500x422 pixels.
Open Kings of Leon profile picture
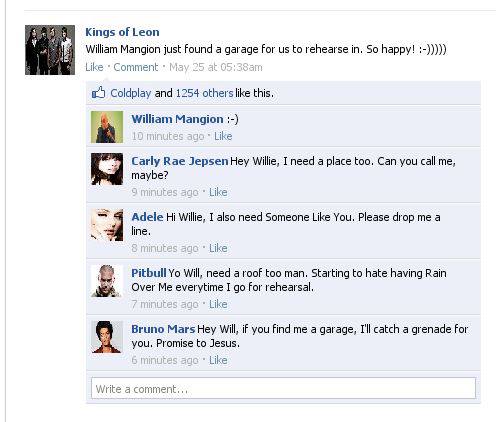click(x=50, y=50)
